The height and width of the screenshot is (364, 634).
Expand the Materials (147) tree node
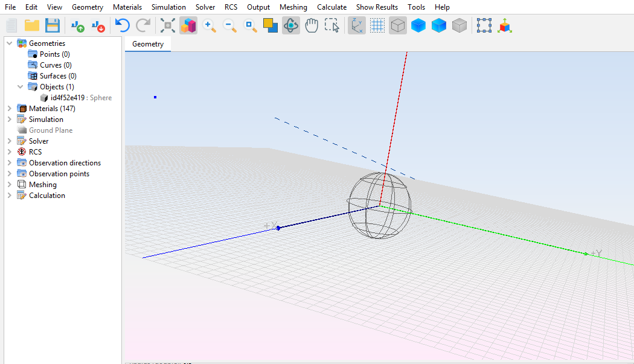click(9, 109)
